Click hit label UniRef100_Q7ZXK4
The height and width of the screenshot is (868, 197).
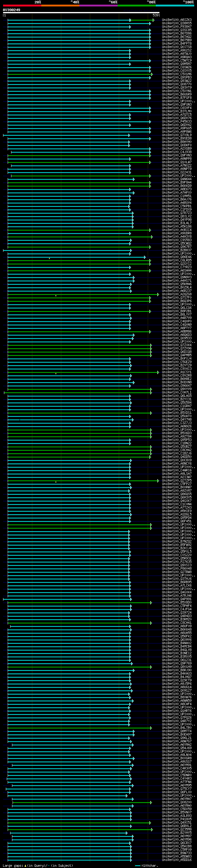coord(177,345)
